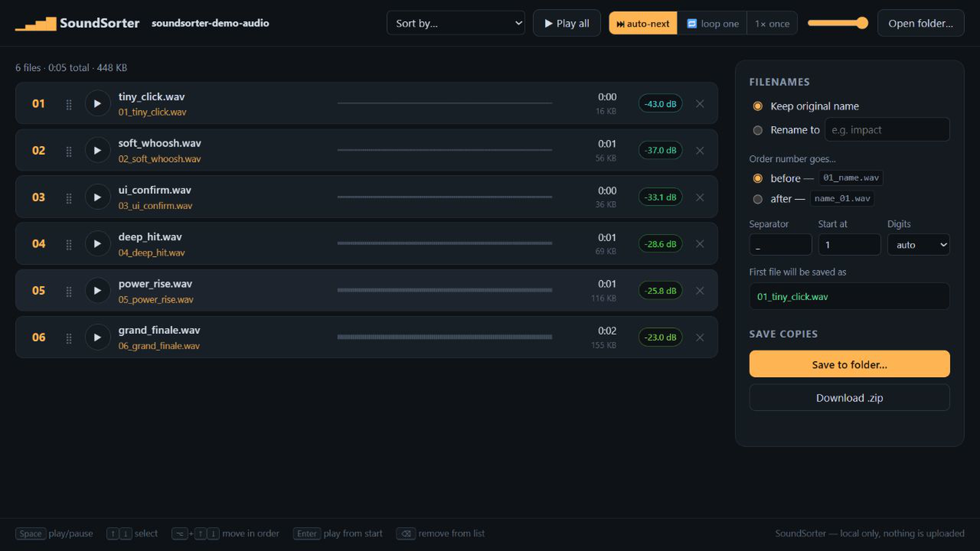
Task: Click drag handle for ui_confirm.wav
Action: [x=69, y=198]
